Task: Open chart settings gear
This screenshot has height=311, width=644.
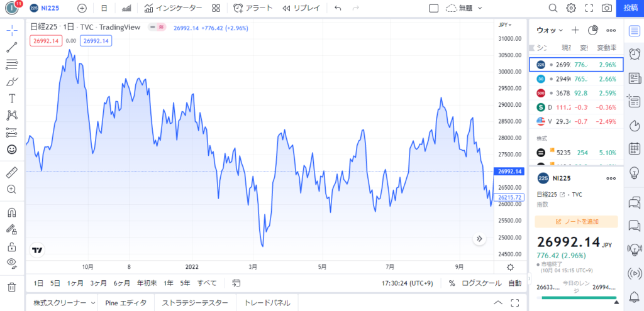Action: [571, 8]
